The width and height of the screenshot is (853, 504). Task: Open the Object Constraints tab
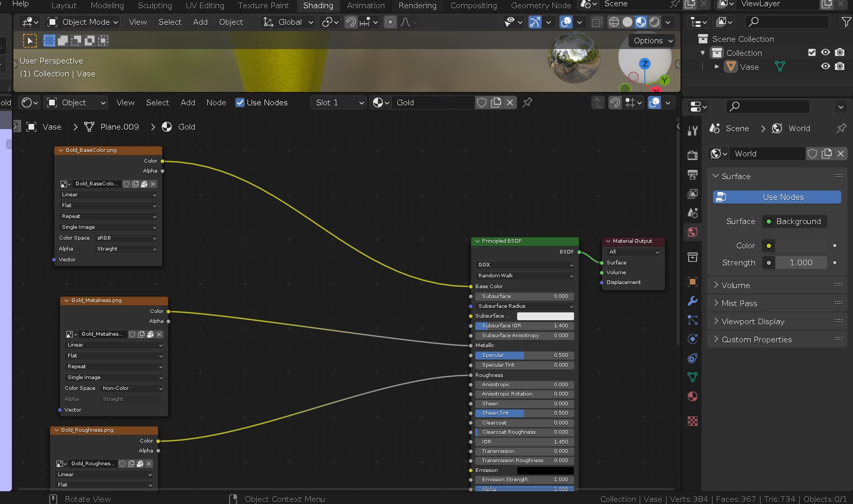pos(693,358)
